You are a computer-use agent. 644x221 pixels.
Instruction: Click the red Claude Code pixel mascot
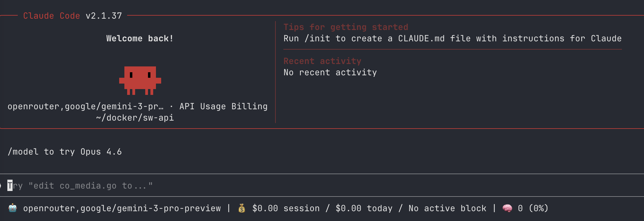(x=140, y=80)
